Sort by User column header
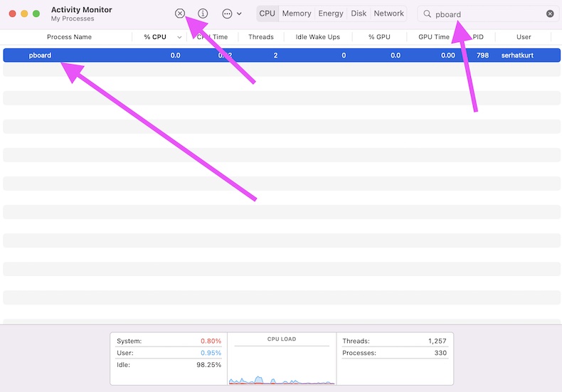 point(524,37)
